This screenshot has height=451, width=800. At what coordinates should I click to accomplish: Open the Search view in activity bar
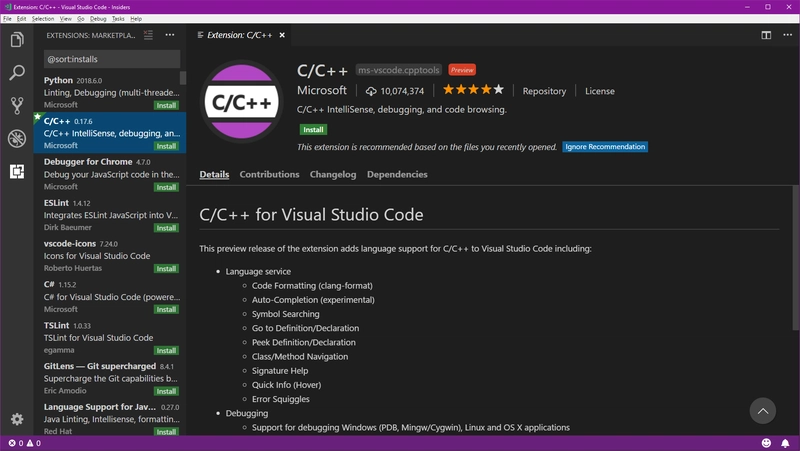click(x=16, y=73)
